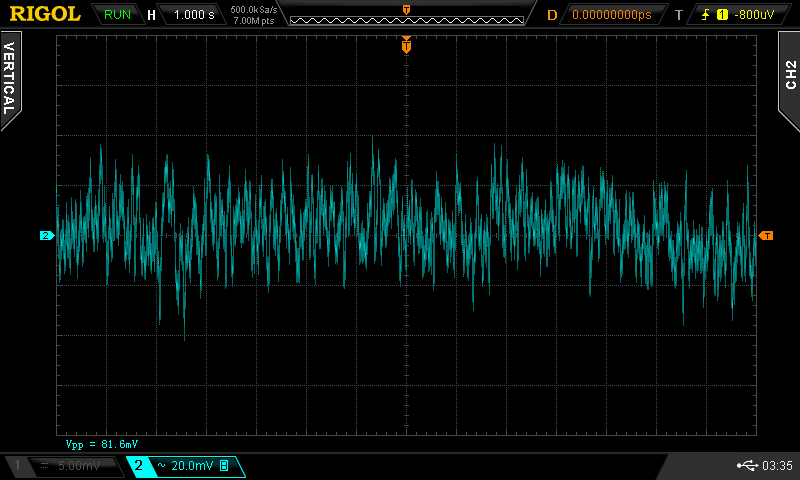Click the T trigger label in header

coord(679,15)
